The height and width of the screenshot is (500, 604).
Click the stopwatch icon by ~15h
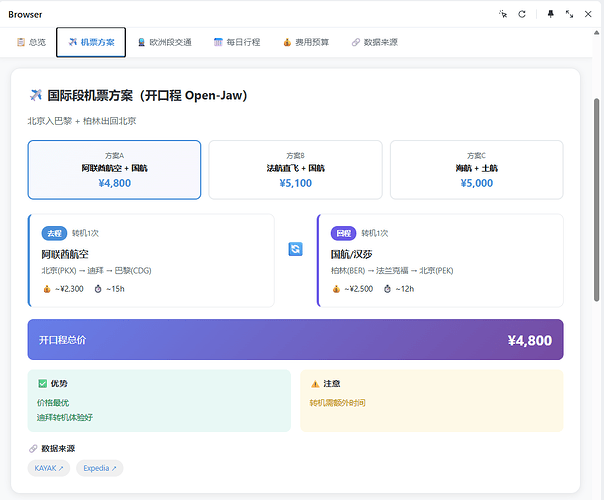(x=98, y=289)
